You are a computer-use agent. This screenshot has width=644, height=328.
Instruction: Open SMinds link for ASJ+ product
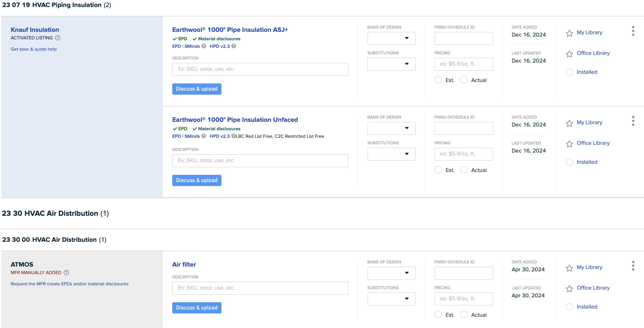tap(192, 46)
